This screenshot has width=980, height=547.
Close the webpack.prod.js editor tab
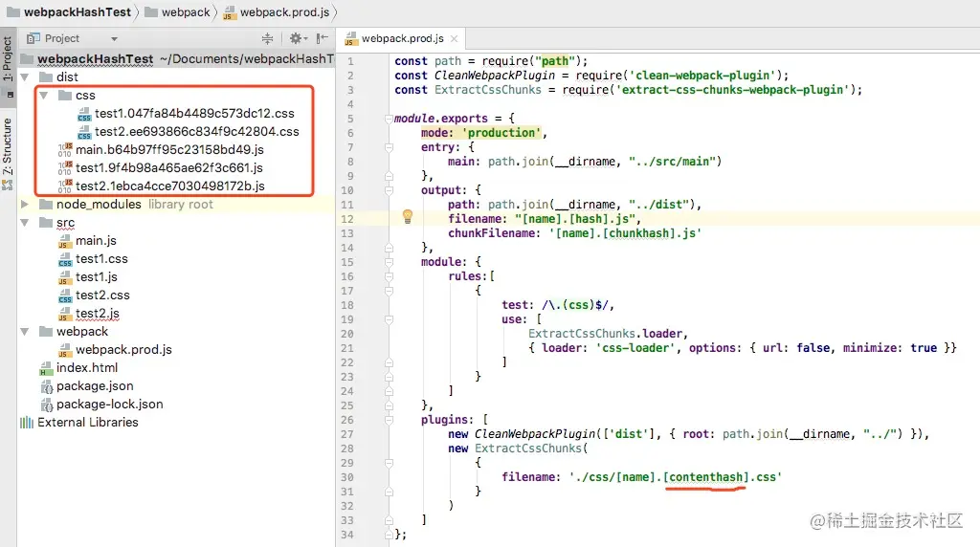point(455,38)
